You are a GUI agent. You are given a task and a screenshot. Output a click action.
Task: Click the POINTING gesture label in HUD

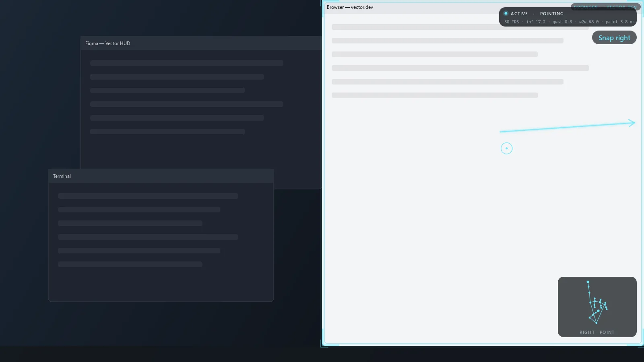pos(552,14)
